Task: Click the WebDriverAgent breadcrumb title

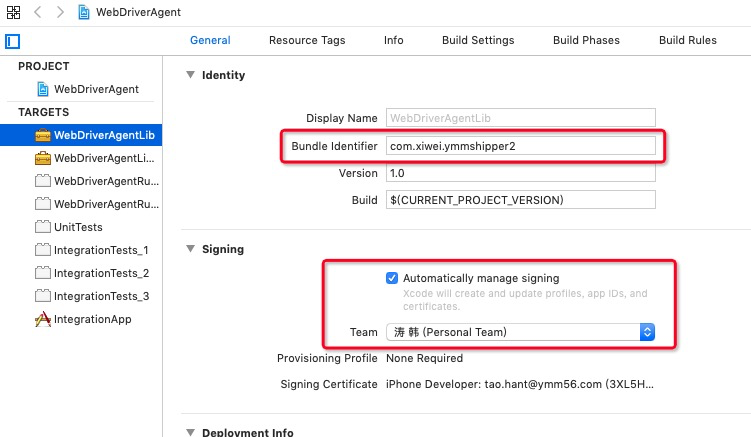Action: tap(138, 12)
